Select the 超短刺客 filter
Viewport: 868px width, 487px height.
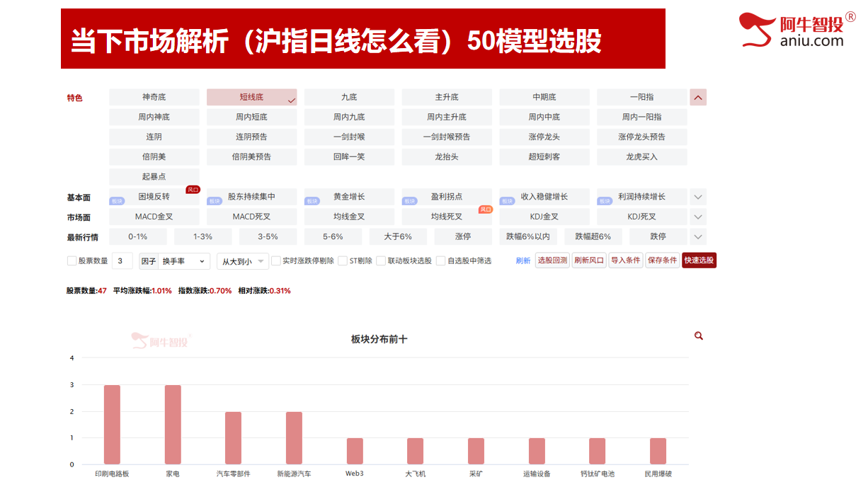pos(544,156)
